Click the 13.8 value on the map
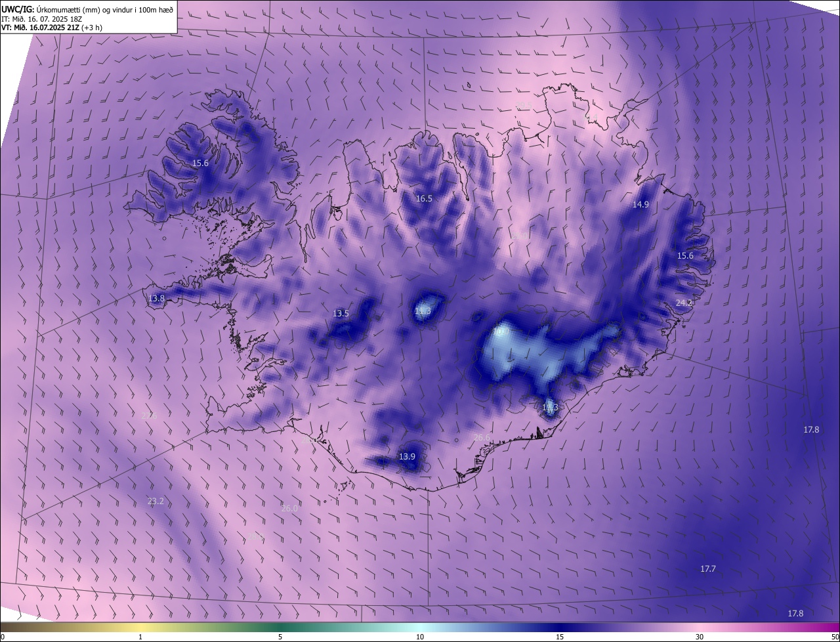The image size is (840, 642). click(156, 298)
